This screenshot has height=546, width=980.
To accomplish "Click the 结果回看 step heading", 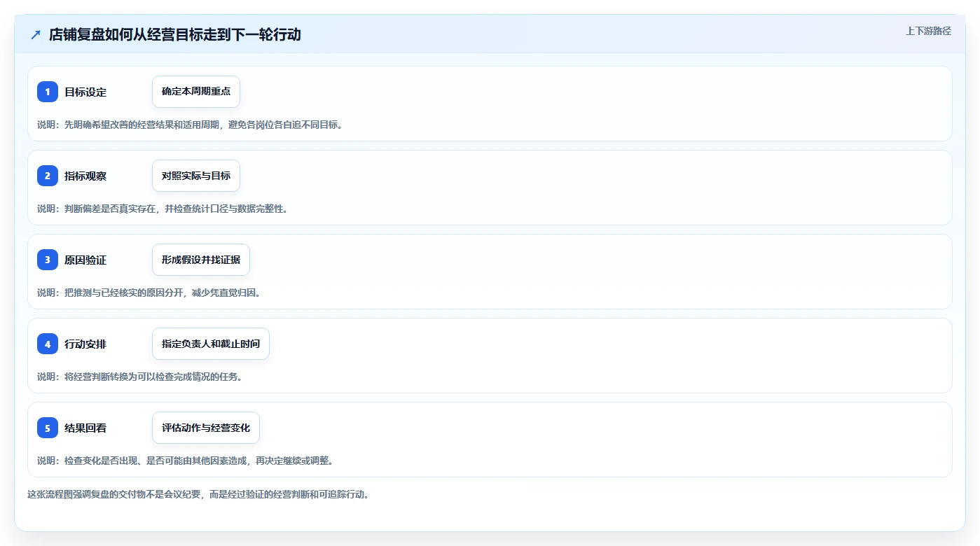I will [85, 428].
